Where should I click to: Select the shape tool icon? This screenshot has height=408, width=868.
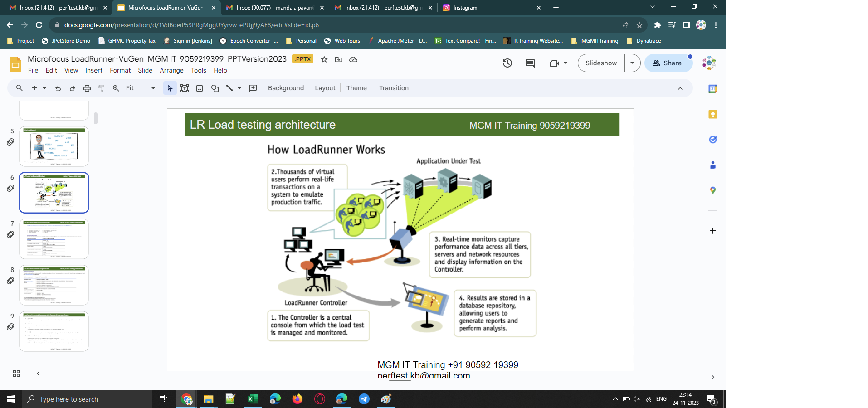click(215, 88)
